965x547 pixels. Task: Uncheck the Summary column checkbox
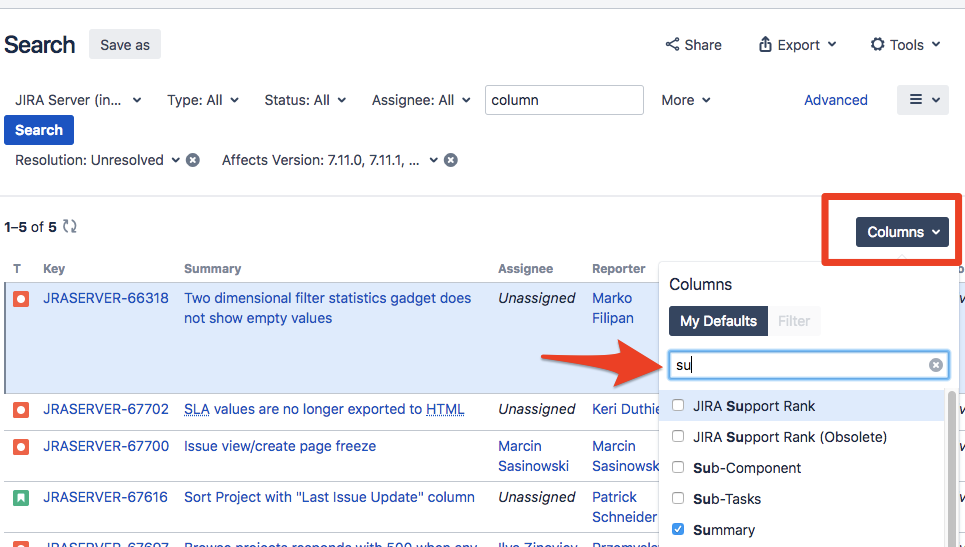678,529
